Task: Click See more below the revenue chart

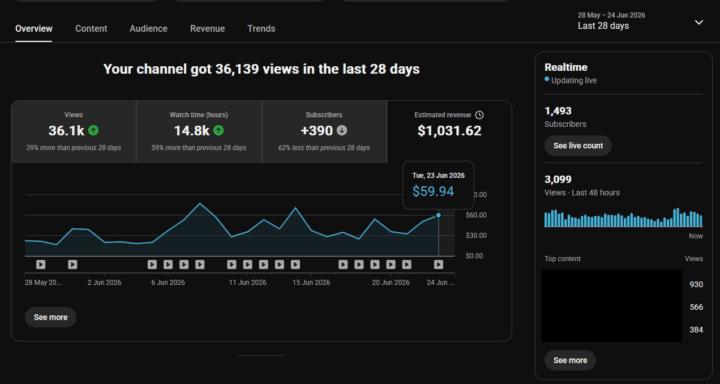Action: pyautogui.click(x=51, y=317)
